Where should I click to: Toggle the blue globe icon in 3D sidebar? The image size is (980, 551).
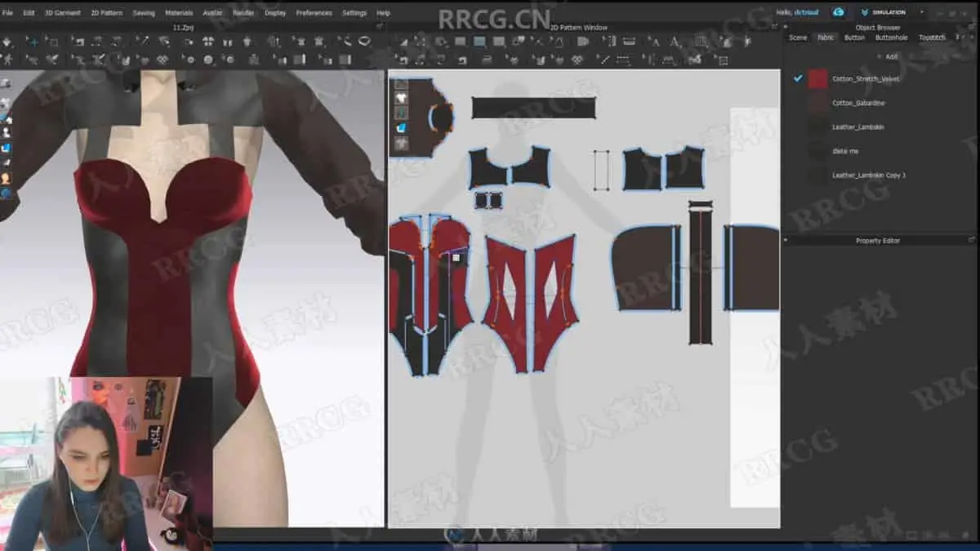pos(5,193)
